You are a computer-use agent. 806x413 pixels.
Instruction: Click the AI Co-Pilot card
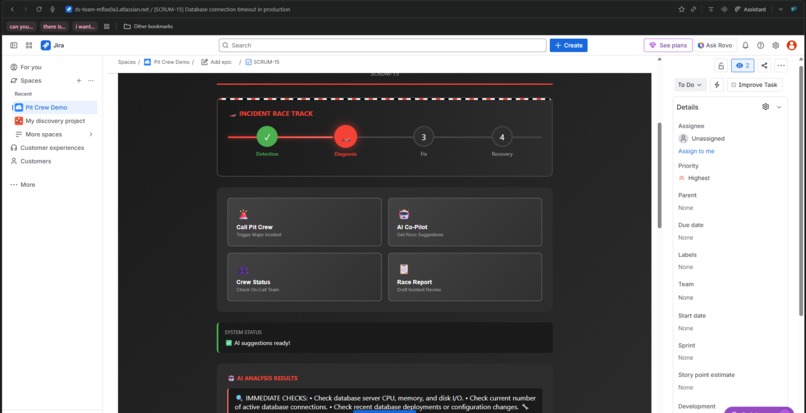(465, 222)
